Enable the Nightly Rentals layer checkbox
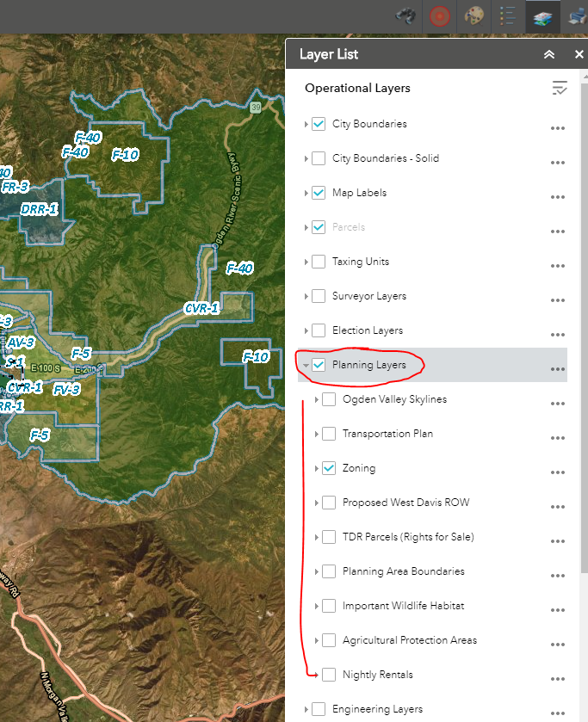Screen dimensions: 588x722 [x=329, y=675]
